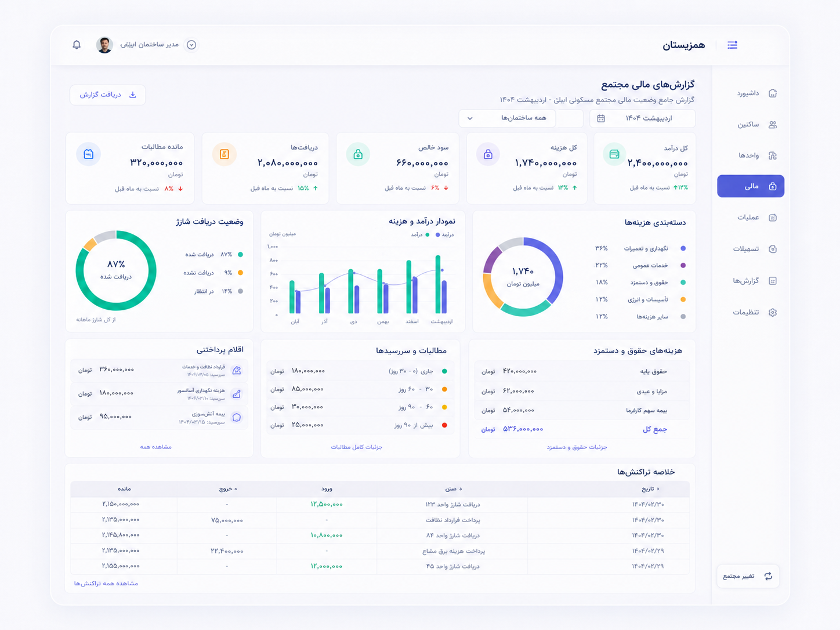
Task: Open the hamburger menu icon beside همزیستان
Action: [x=732, y=45]
